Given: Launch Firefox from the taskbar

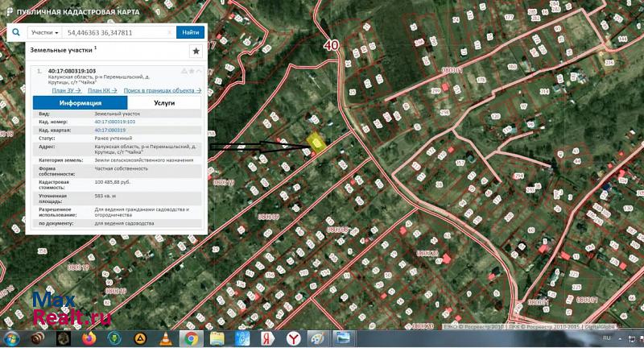Looking at the screenshot, I should 89,338.
